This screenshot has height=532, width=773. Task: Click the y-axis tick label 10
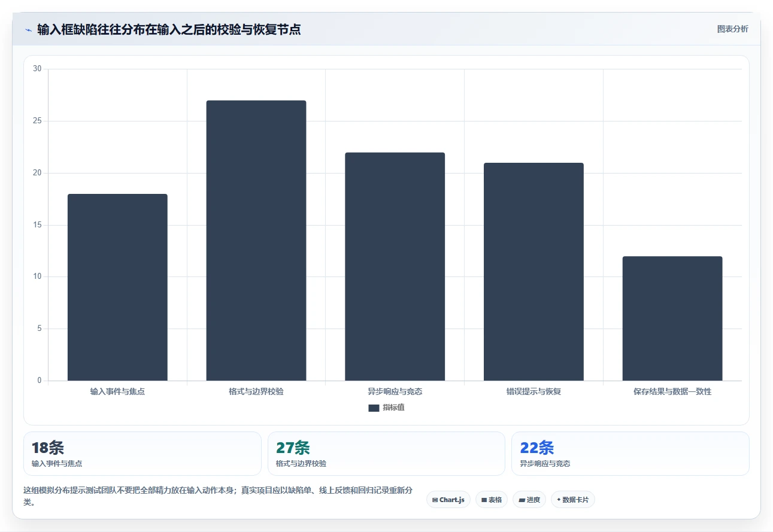37,276
